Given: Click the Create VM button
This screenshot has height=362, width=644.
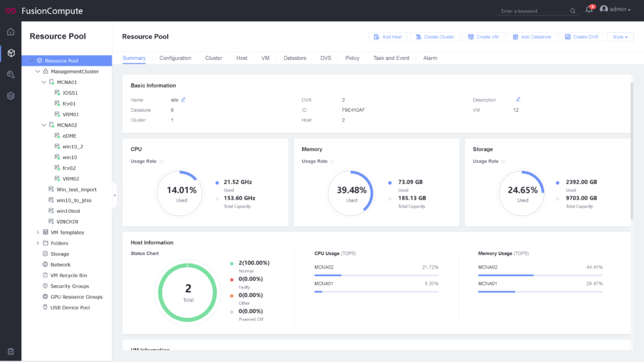Looking at the screenshot, I should (x=483, y=37).
